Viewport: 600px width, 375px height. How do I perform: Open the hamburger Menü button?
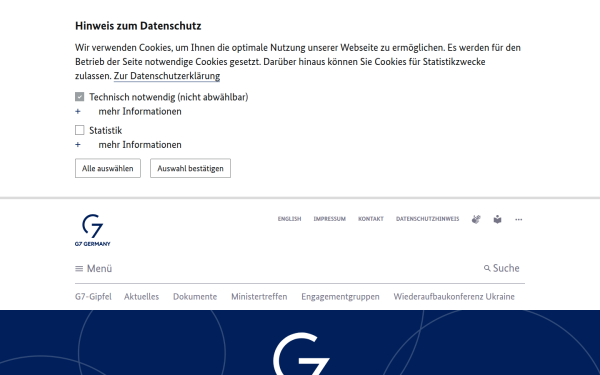coord(94,269)
